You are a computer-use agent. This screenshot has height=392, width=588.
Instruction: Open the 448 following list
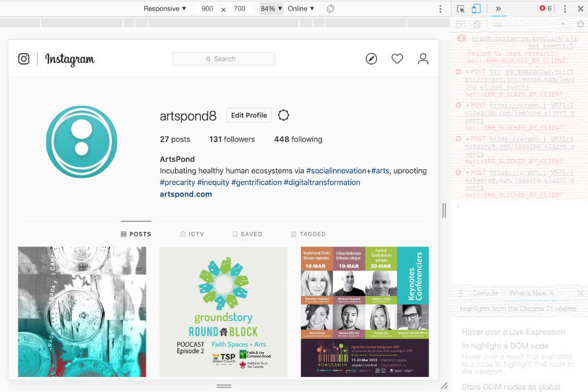298,139
